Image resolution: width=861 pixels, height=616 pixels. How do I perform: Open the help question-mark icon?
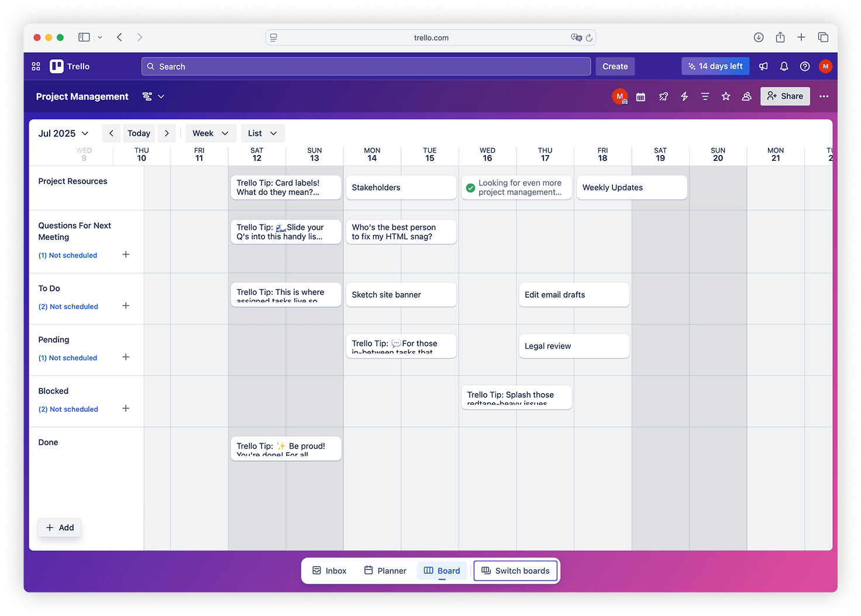click(805, 66)
